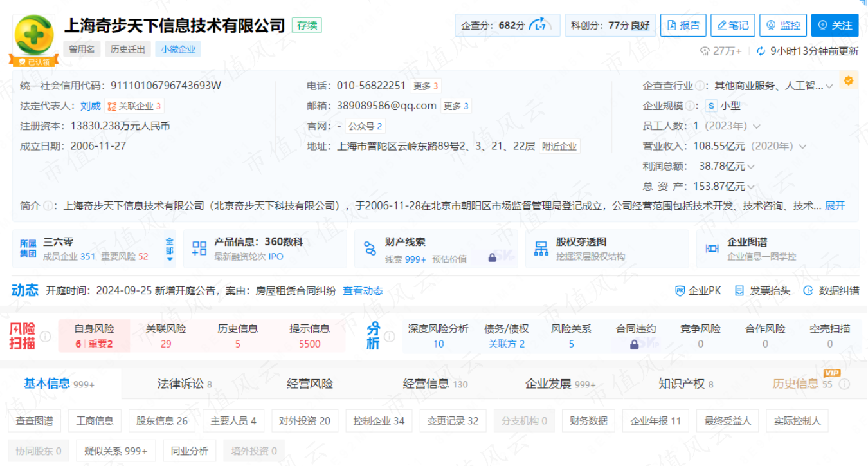
Task: Open the 发票抬头 invoice header icon
Action: coord(739,291)
